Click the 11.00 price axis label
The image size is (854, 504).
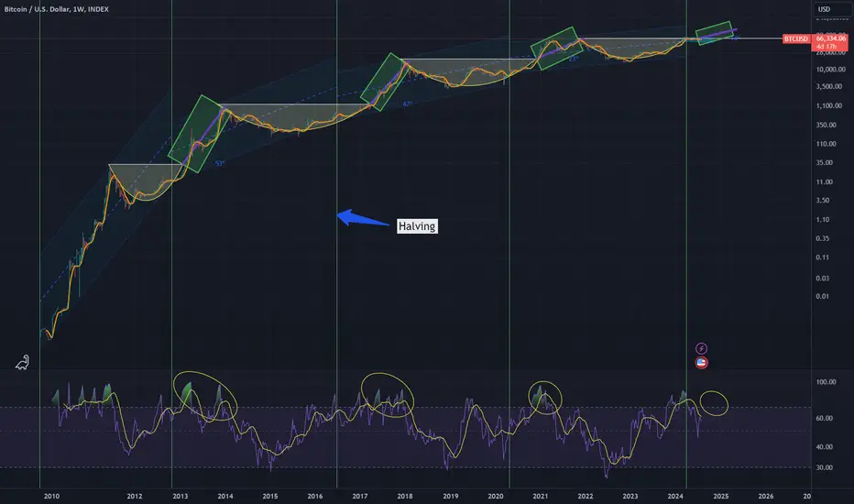click(x=824, y=182)
